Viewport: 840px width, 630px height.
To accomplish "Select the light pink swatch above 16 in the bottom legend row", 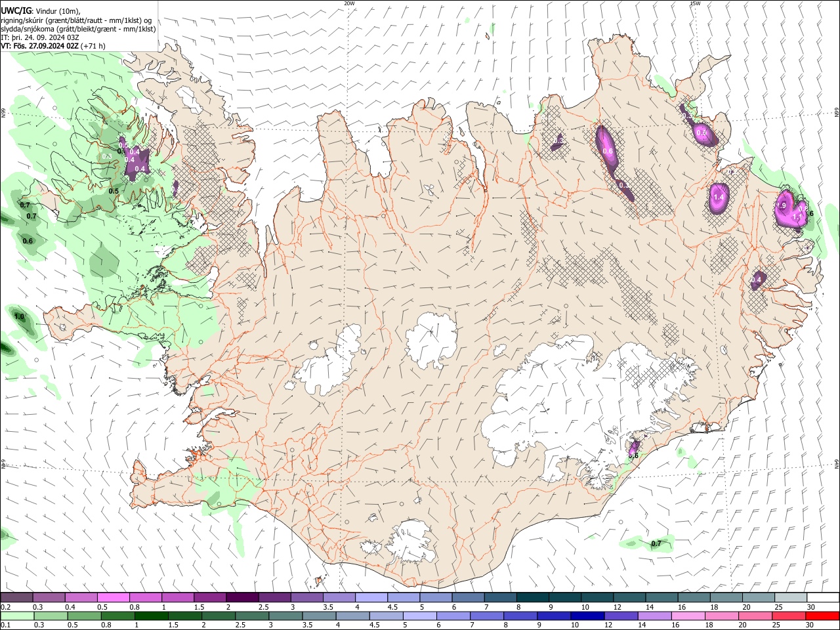I will coord(688,616).
